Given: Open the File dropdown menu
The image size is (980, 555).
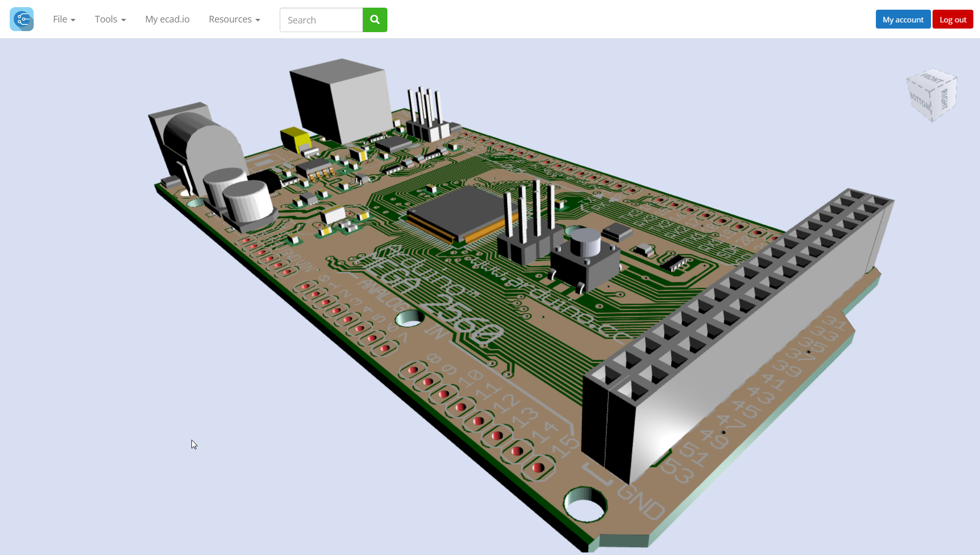Looking at the screenshot, I should pyautogui.click(x=64, y=19).
